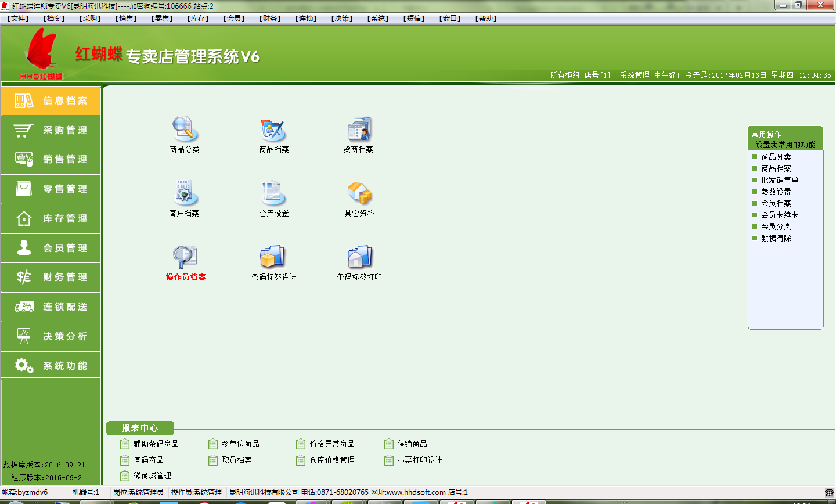This screenshot has height=504, width=836.
Task: Select 采购管理 in the left sidebar
Action: [x=51, y=131]
